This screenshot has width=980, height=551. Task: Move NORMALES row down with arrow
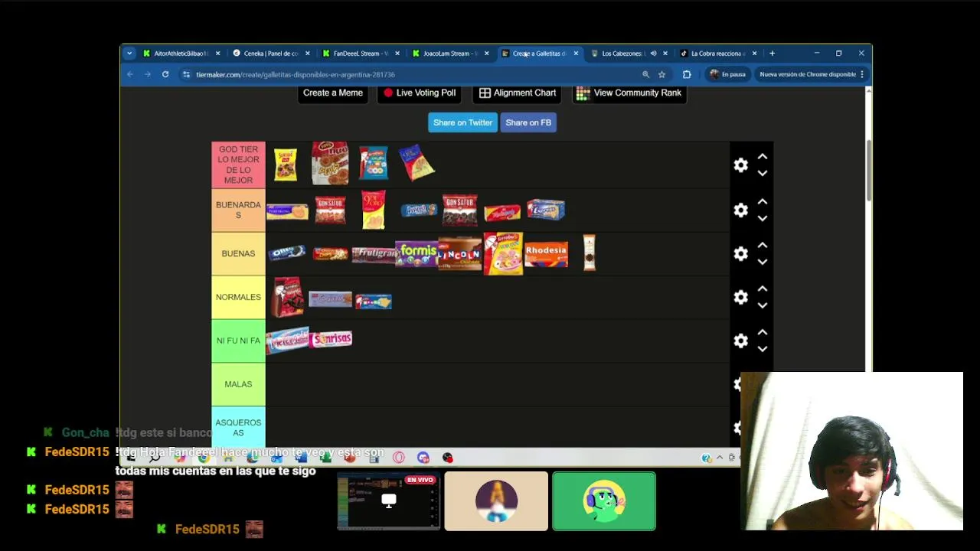click(762, 305)
